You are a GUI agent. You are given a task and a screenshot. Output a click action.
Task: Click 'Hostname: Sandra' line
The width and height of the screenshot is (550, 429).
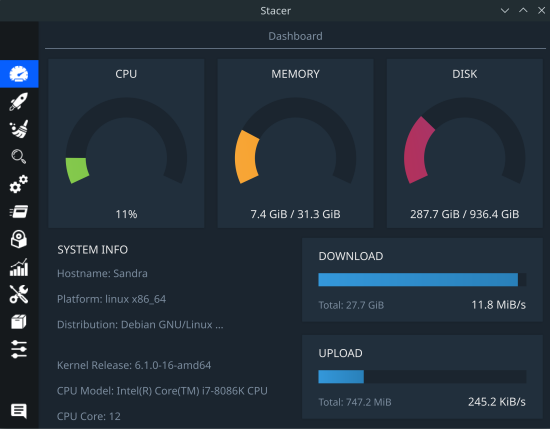(x=102, y=274)
